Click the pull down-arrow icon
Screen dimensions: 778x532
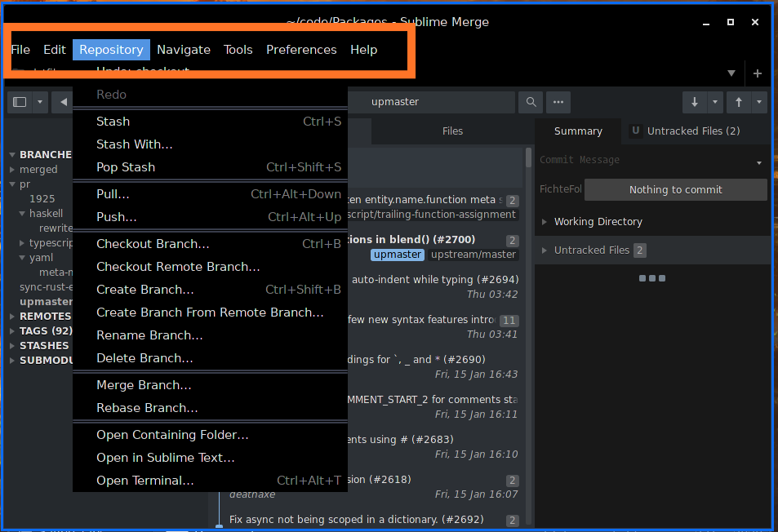coord(695,102)
